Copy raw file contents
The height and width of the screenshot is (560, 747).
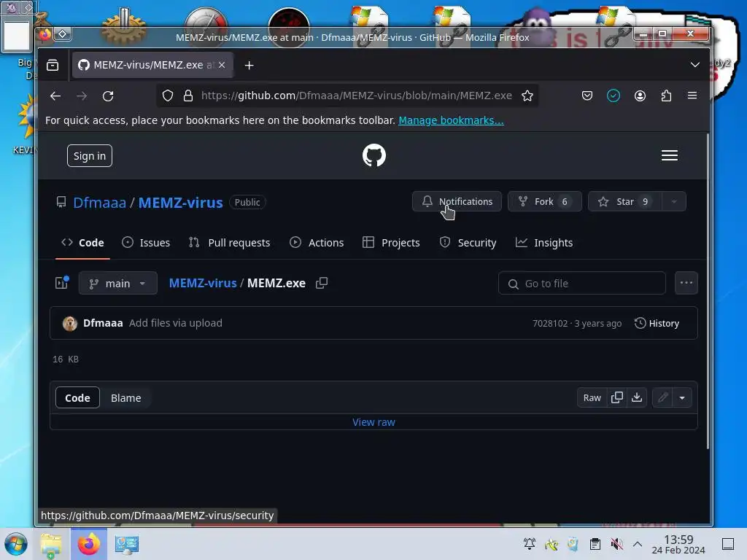coord(617,397)
